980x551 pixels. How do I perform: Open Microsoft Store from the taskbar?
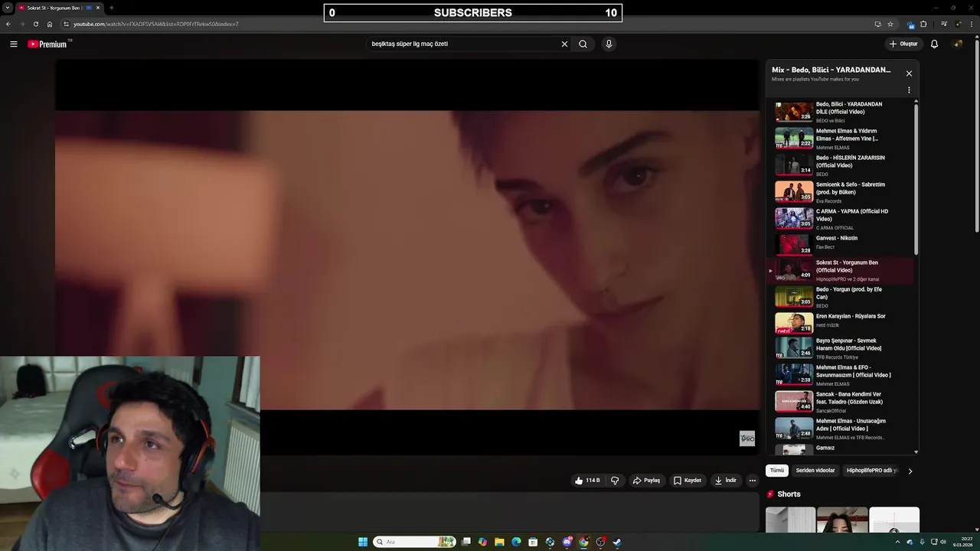point(533,542)
